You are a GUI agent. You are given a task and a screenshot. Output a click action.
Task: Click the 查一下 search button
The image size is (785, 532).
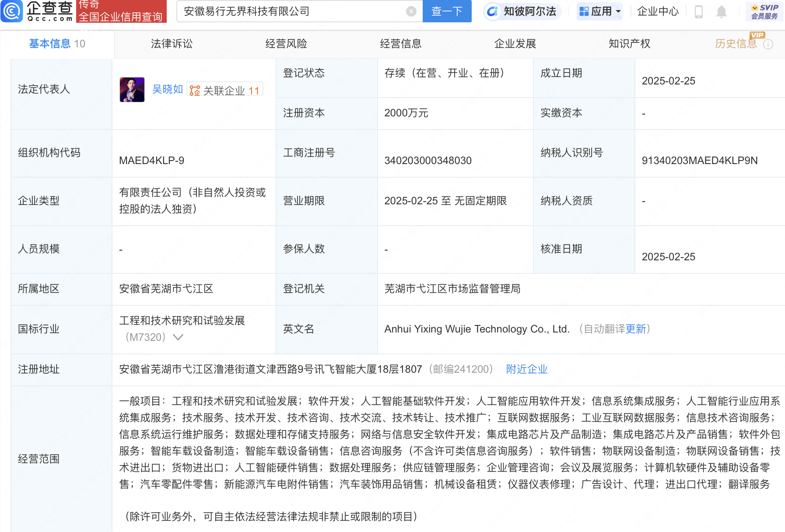(447, 11)
